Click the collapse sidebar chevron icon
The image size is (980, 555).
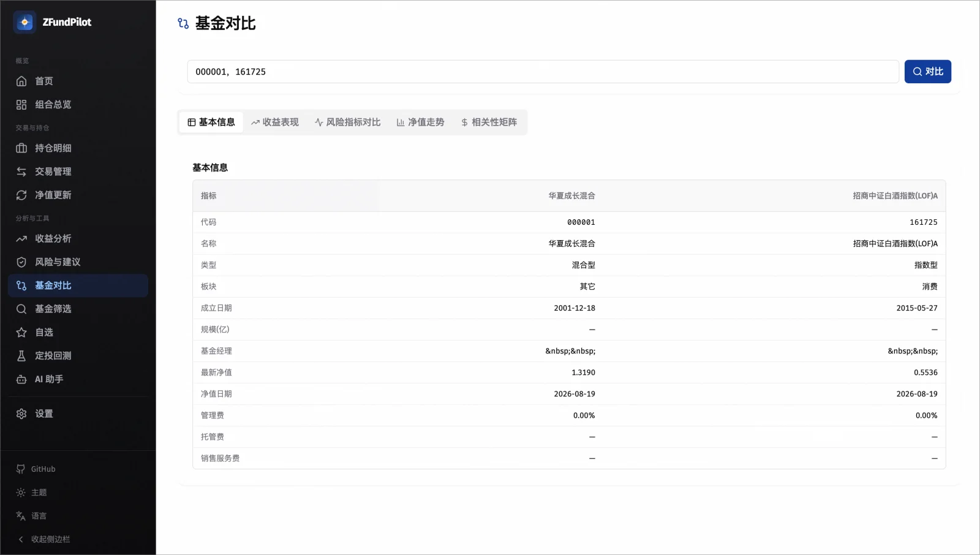click(x=21, y=539)
